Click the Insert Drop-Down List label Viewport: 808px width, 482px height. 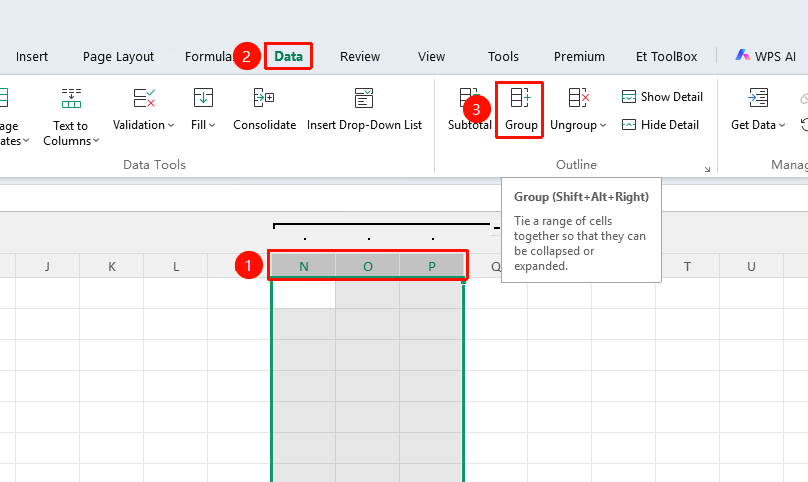click(364, 125)
